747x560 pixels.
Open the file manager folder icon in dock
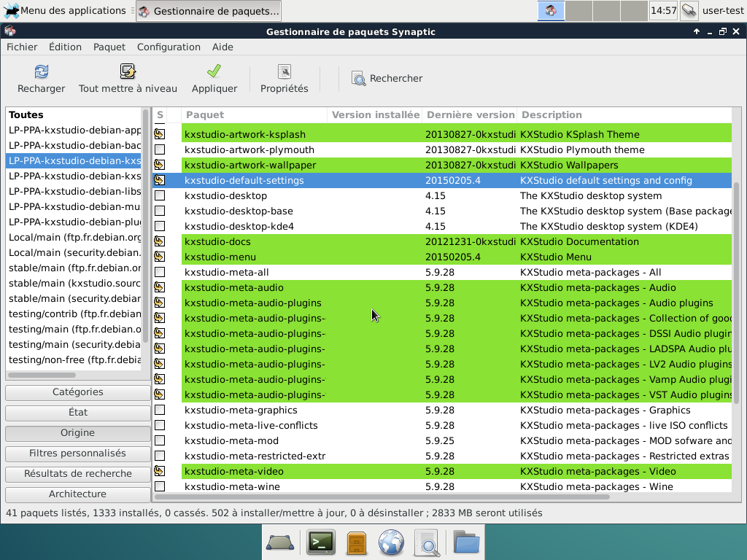[466, 542]
